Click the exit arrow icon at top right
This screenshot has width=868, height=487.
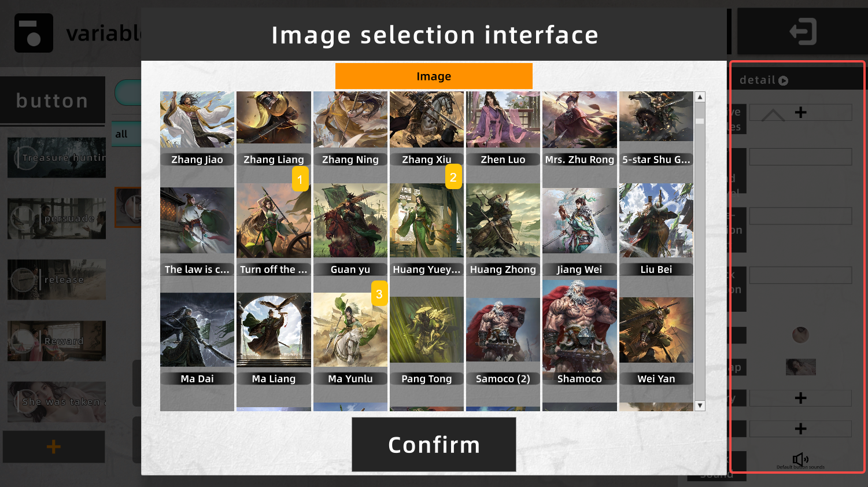[x=803, y=31]
